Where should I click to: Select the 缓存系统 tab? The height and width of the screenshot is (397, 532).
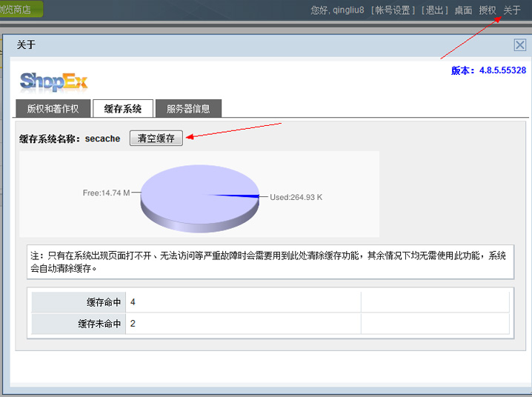tap(123, 108)
